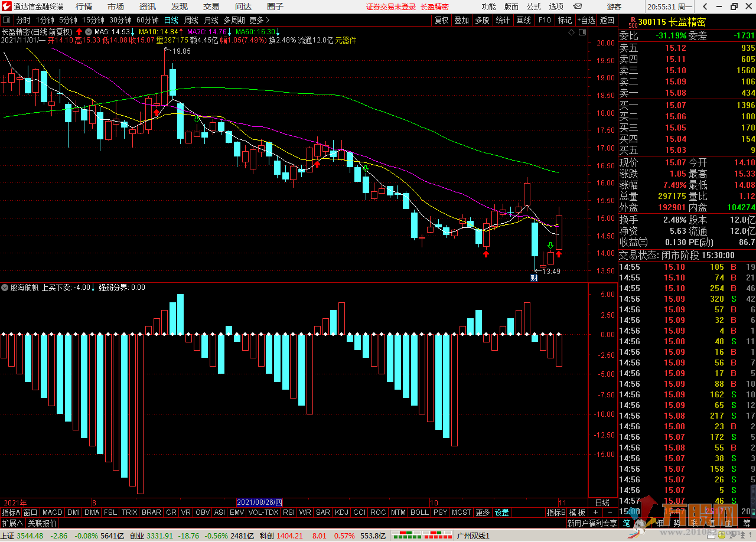
Task: Open the 行情 menu
Action: (x=84, y=6)
